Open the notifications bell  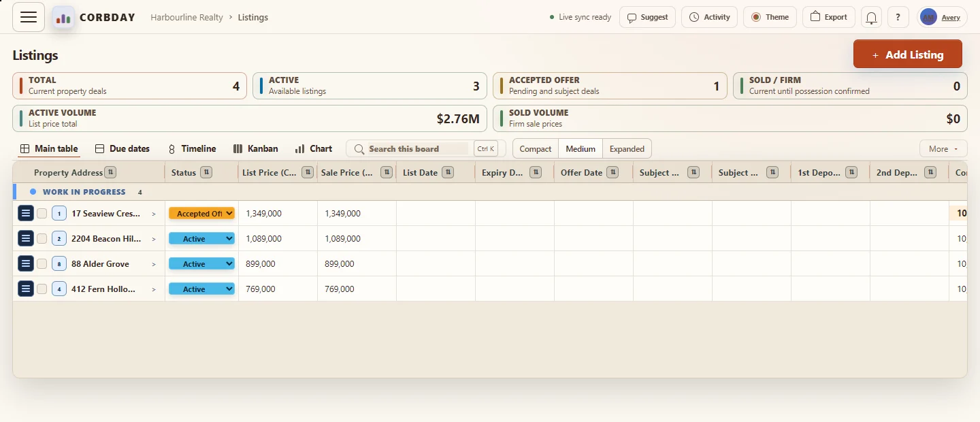[x=871, y=17]
